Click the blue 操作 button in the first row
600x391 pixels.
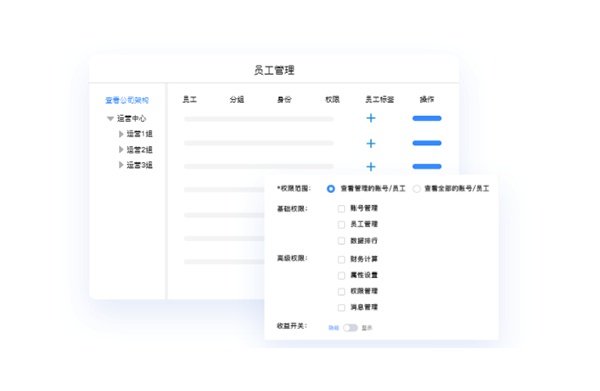[x=427, y=118]
